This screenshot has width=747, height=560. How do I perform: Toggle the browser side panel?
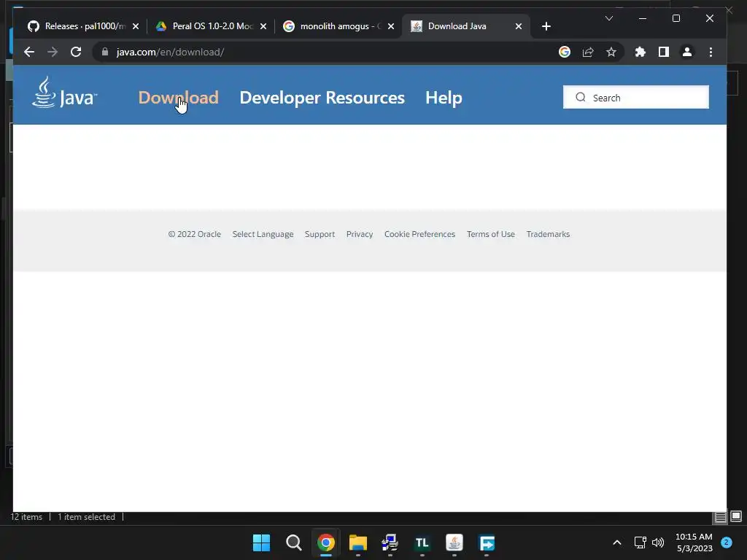click(664, 52)
